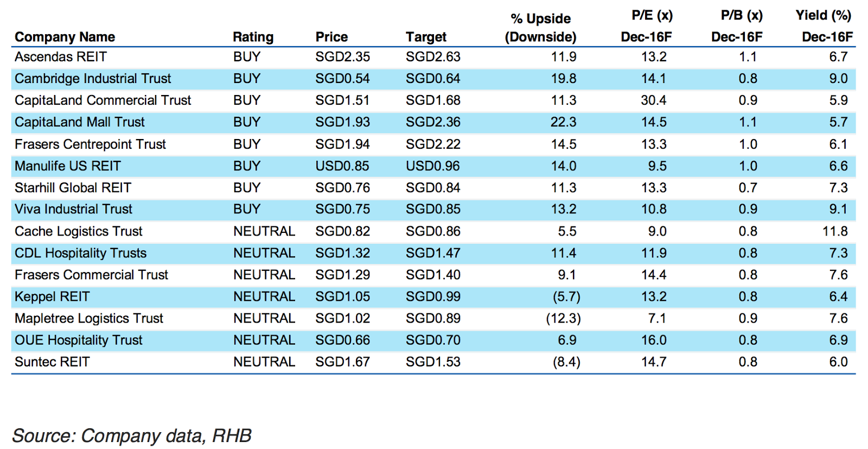Viewport: 868px width, 449px height.
Task: Click the Target column header
Action: [426, 37]
